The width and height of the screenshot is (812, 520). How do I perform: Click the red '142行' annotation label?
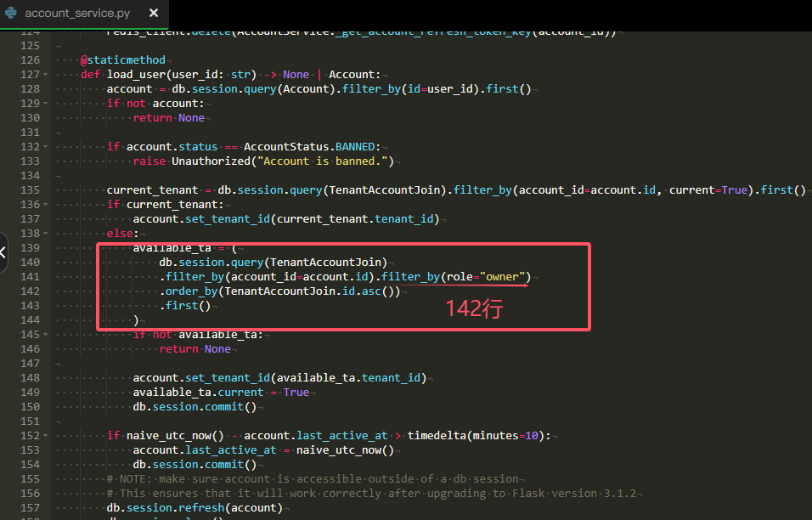pos(475,308)
